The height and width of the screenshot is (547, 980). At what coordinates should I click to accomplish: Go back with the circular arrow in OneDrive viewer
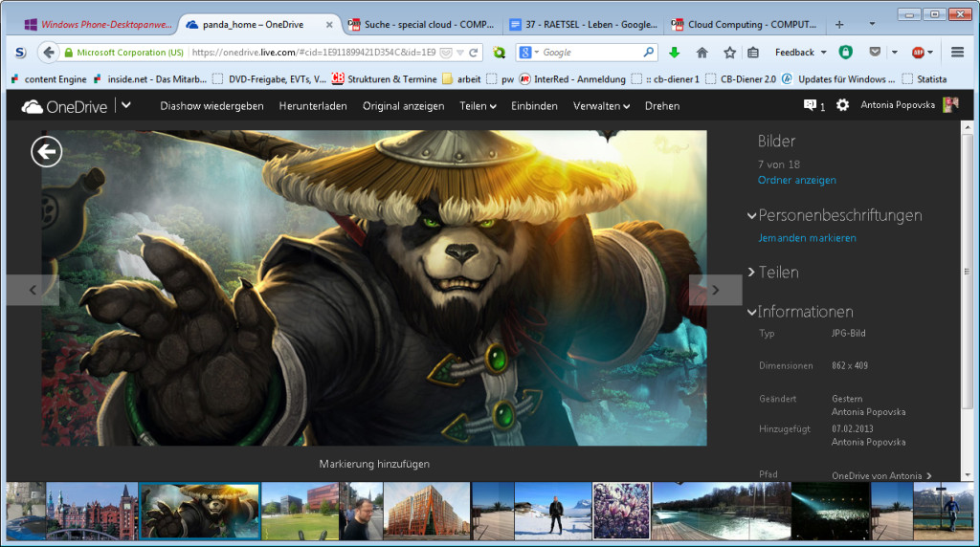[x=46, y=152]
